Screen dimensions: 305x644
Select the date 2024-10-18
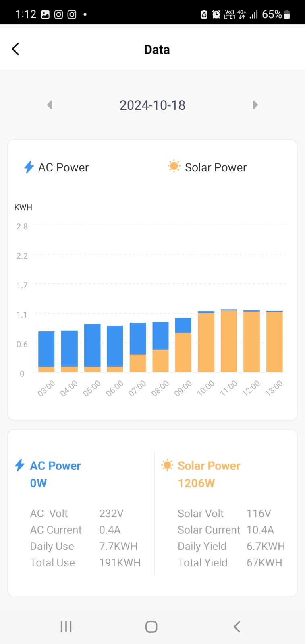coord(152,105)
